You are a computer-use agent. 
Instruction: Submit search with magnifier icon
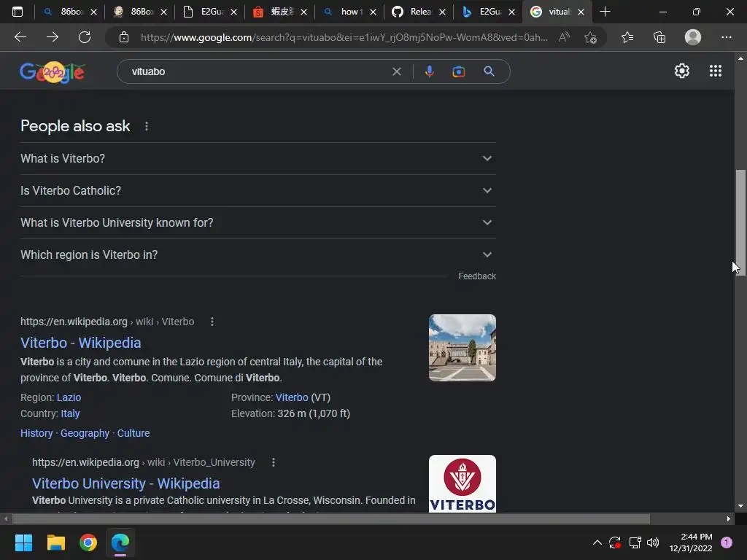click(489, 71)
